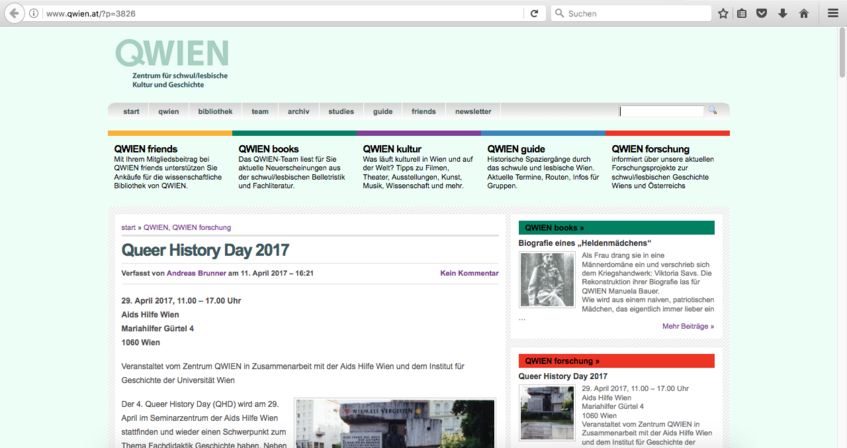
Task: Open the red QWIEN forschung sidebar header
Action: [x=616, y=361]
